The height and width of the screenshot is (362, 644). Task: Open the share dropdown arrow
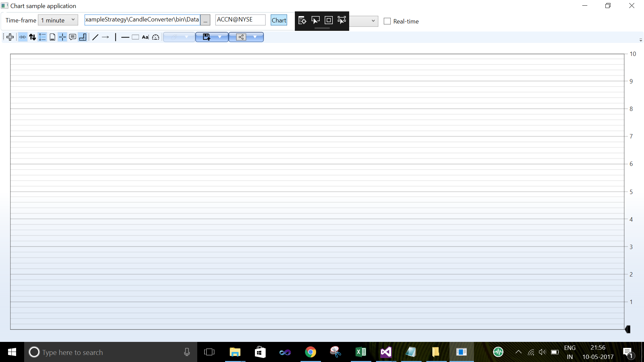(x=255, y=37)
